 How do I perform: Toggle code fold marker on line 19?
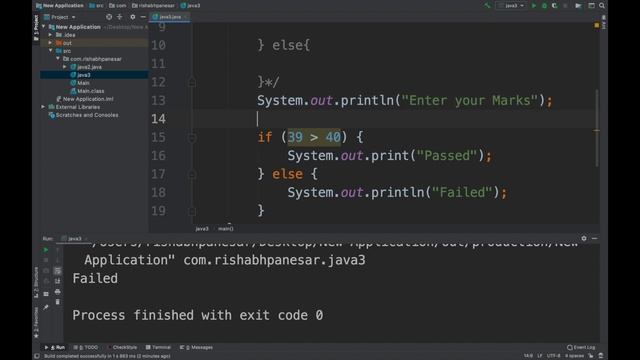coord(192,211)
